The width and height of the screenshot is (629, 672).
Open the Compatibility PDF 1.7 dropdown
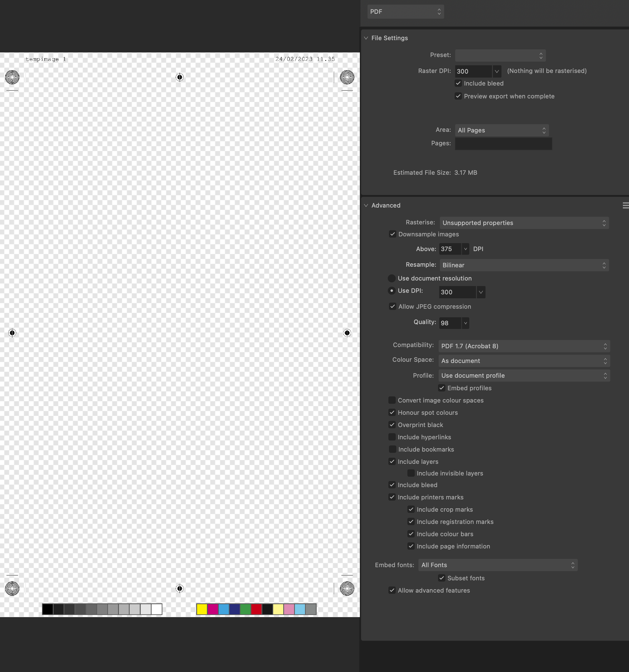click(524, 346)
